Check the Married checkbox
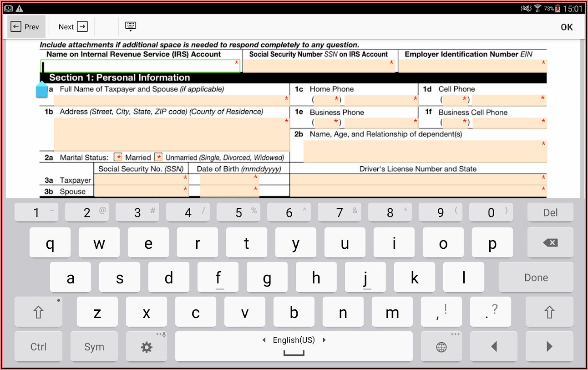588x370 pixels. [118, 157]
